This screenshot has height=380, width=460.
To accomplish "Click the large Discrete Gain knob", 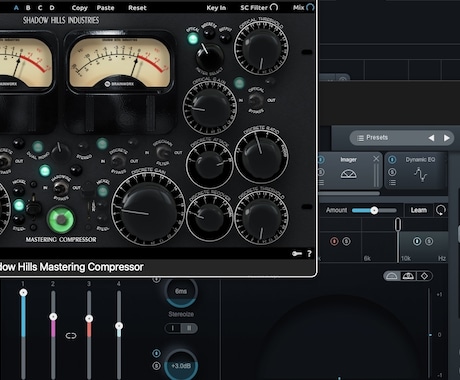I will 148,210.
